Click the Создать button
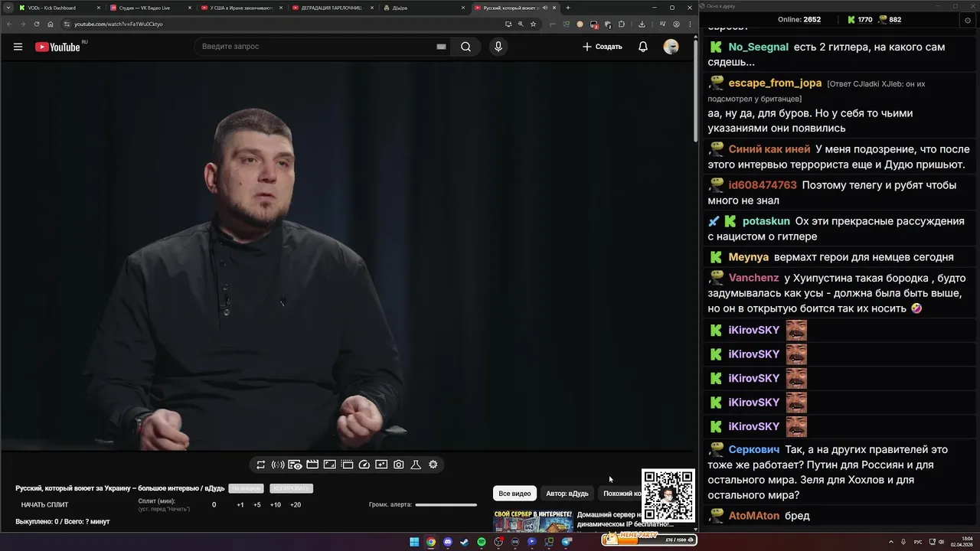 (603, 47)
